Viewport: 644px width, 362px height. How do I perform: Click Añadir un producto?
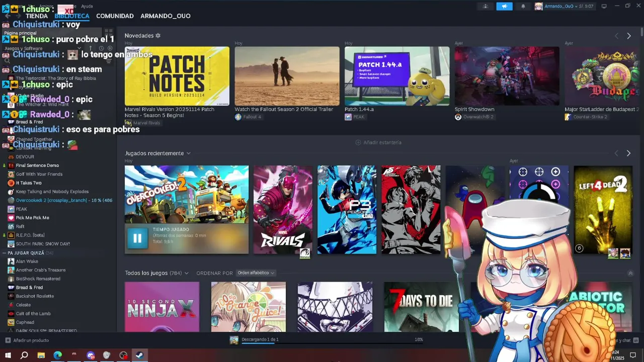click(31, 340)
